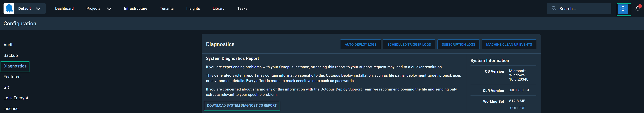Open the notifications bell icon
The width and height of the screenshot is (644, 113).
(x=637, y=9)
